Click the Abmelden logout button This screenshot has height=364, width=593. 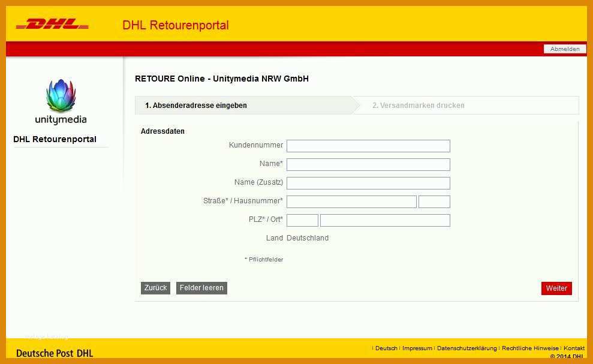point(565,49)
